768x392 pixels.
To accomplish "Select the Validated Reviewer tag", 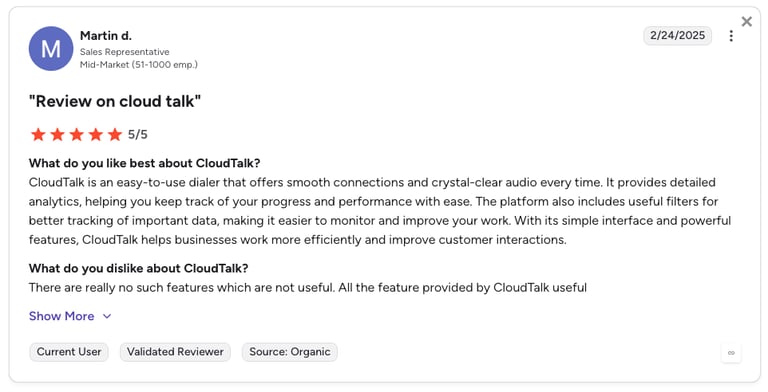I will (175, 352).
